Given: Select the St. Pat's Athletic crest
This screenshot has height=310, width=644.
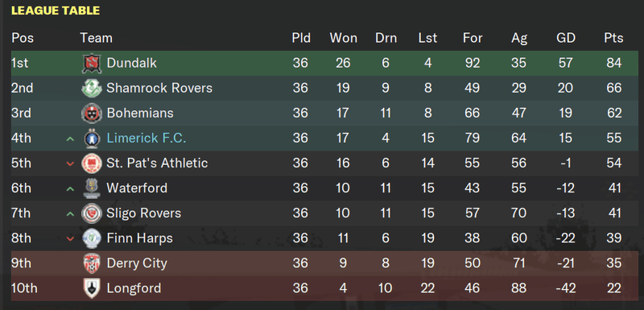Looking at the screenshot, I should pos(92,163).
